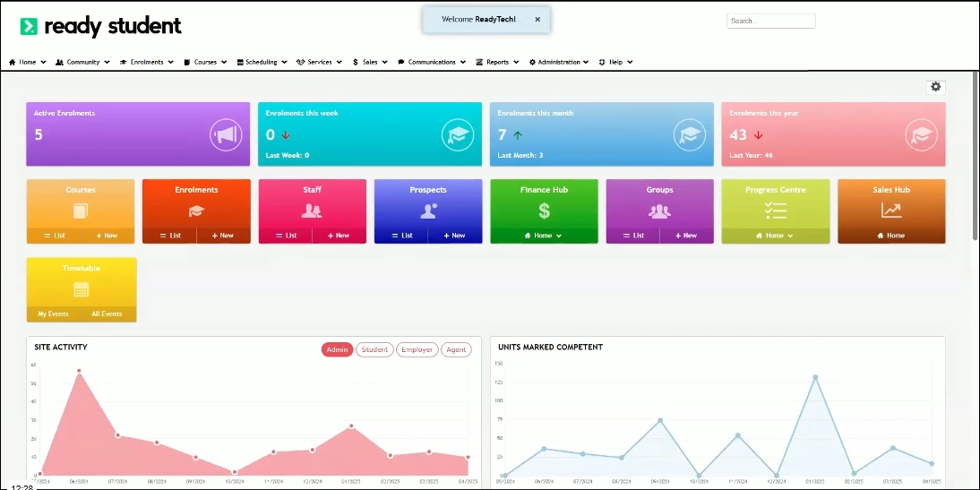The width and height of the screenshot is (980, 490).
Task: Select the Student site activity filter
Action: pyautogui.click(x=375, y=350)
